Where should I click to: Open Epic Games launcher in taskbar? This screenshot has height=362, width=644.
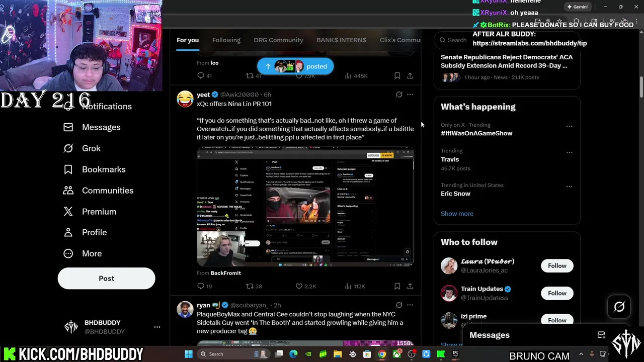[455, 354]
